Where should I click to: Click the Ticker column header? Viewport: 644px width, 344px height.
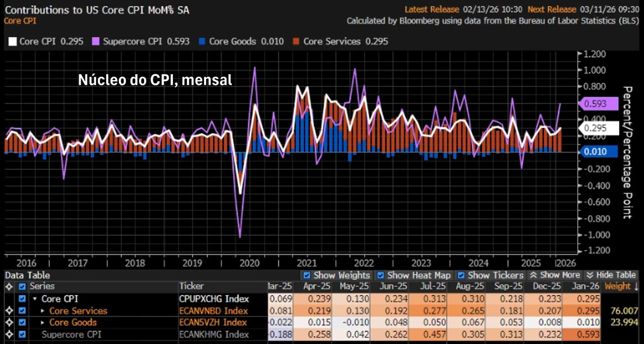(x=192, y=286)
